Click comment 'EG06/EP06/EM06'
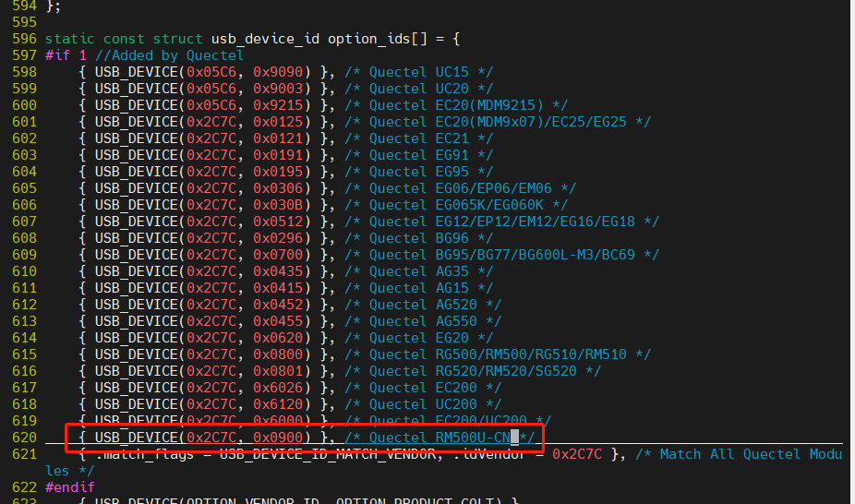 (493, 188)
